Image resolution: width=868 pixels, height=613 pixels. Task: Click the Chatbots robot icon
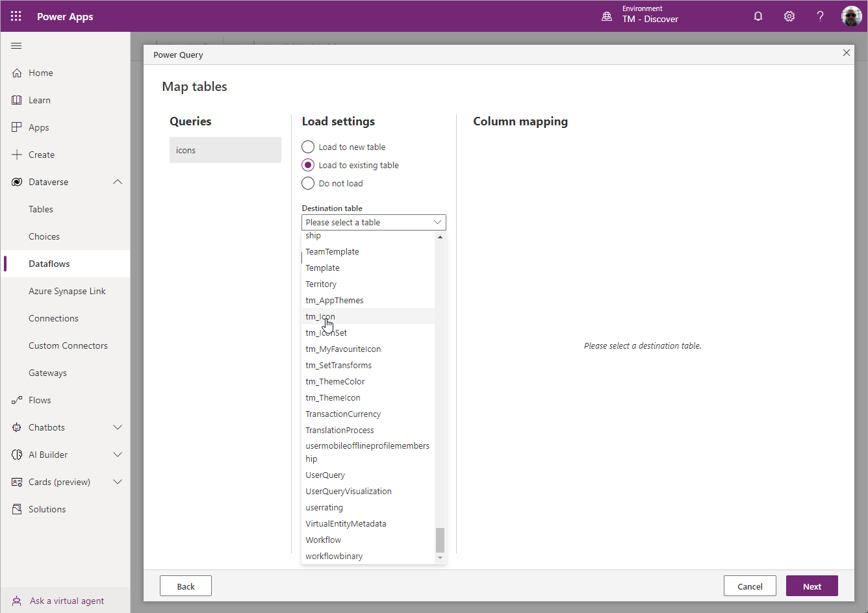tap(17, 427)
